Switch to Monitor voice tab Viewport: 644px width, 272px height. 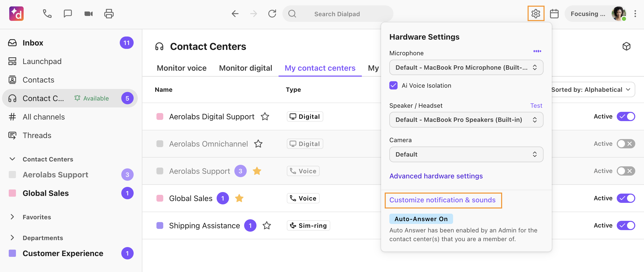click(x=182, y=68)
